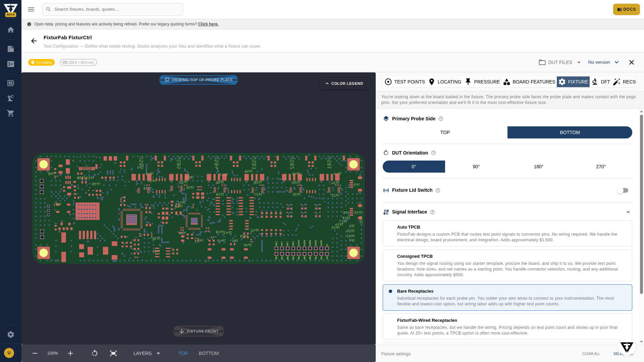
Task: Go back using the arrow icon
Action: point(34,41)
